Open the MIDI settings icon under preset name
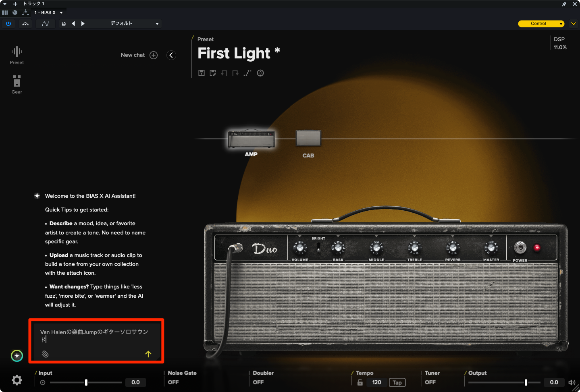Screen dimensions: 580x392 coord(260,73)
